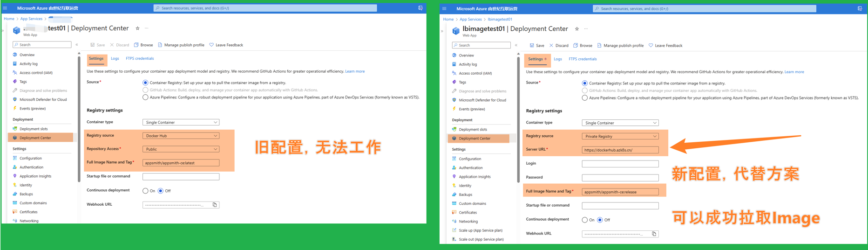Click Scale out (App Service plan) icon

tap(454, 239)
